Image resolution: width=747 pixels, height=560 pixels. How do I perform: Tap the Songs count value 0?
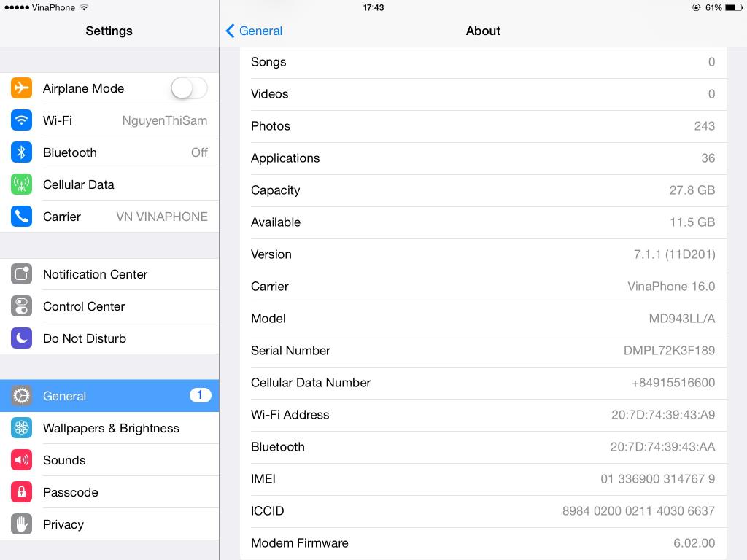coord(711,62)
